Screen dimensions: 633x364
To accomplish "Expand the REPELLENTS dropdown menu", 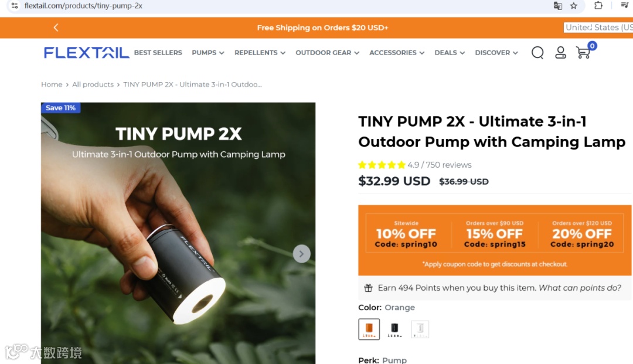I will pos(260,53).
